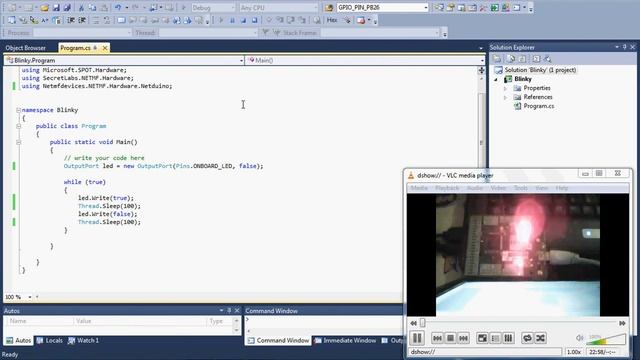Click the Undo arrow icon
The width and height of the screenshot is (640, 360).
pyautogui.click(x=118, y=8)
